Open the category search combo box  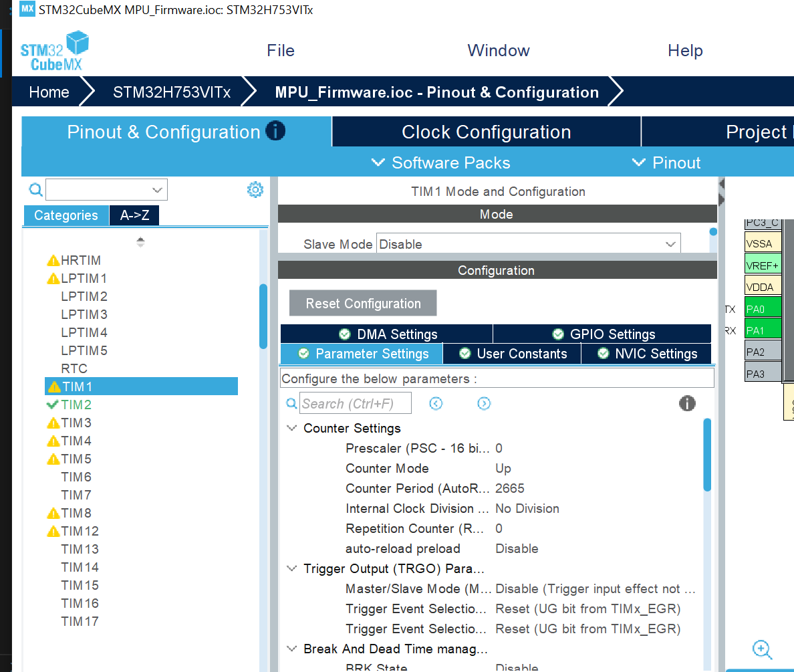coord(106,190)
